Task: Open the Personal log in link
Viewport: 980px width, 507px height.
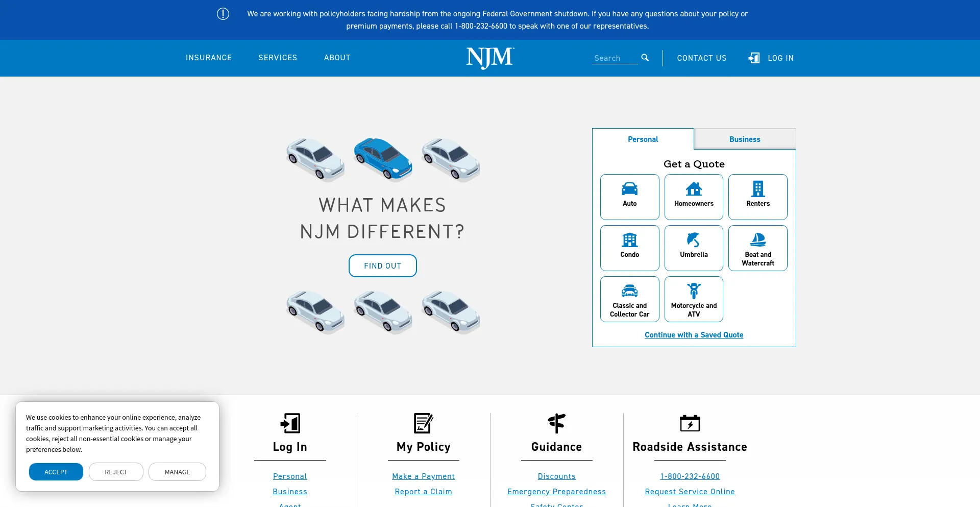Action: (x=290, y=476)
